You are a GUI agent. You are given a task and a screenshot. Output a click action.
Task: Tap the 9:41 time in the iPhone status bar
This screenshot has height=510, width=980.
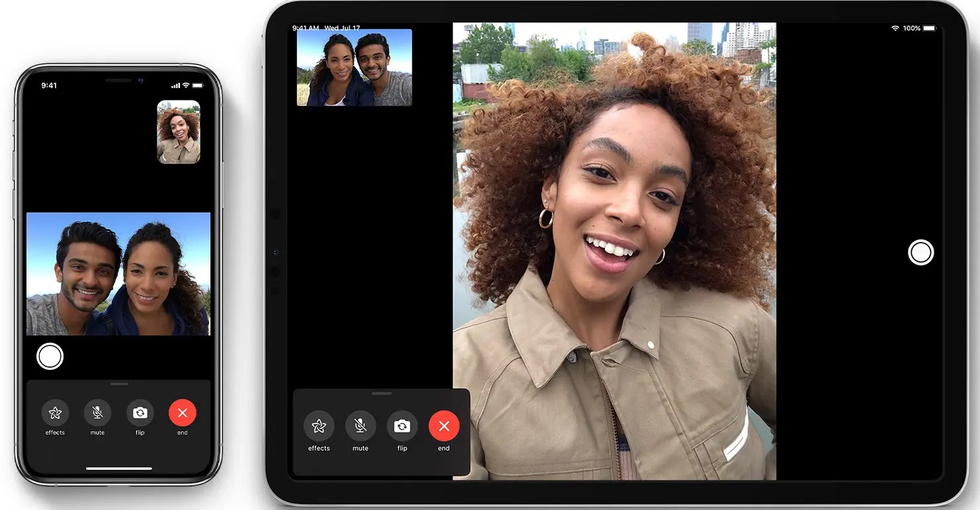pyautogui.click(x=50, y=85)
